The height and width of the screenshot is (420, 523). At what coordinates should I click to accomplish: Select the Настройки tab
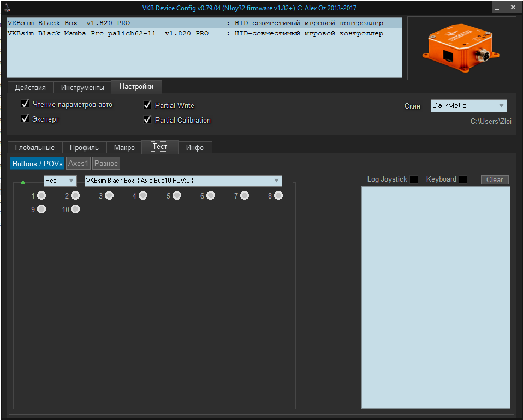(136, 87)
